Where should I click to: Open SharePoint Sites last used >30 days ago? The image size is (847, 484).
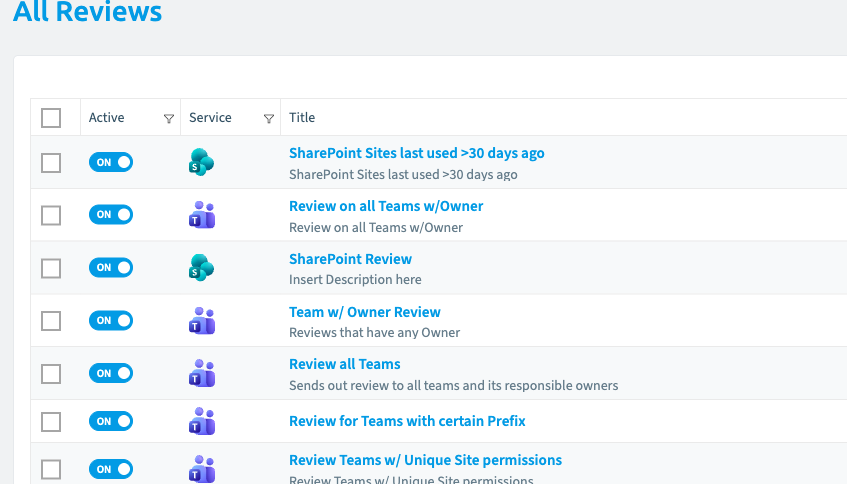coord(416,153)
